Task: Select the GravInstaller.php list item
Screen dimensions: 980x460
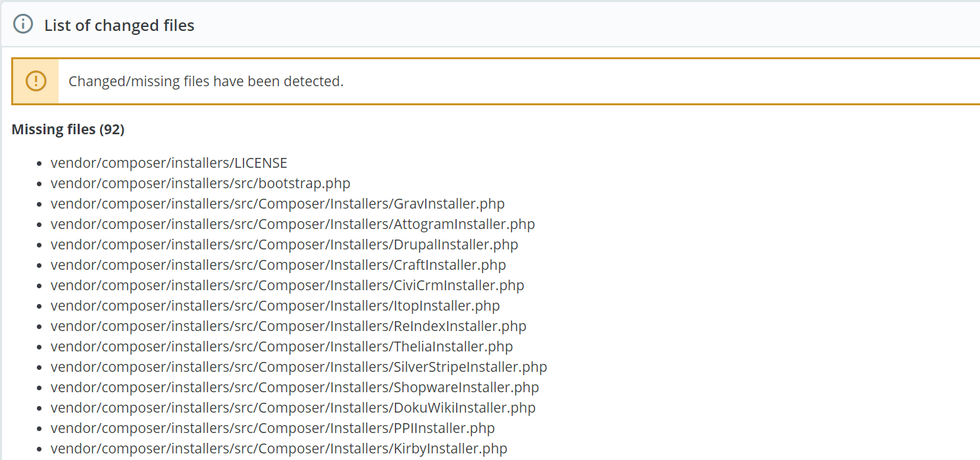Action: click(277, 203)
